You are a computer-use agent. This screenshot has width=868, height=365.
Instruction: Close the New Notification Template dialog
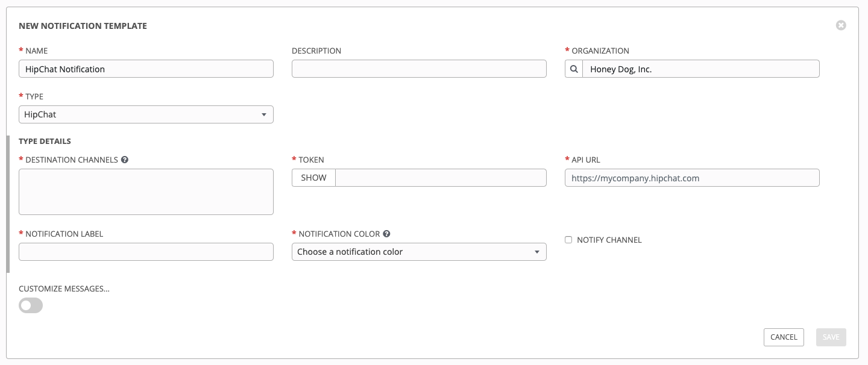[841, 25]
